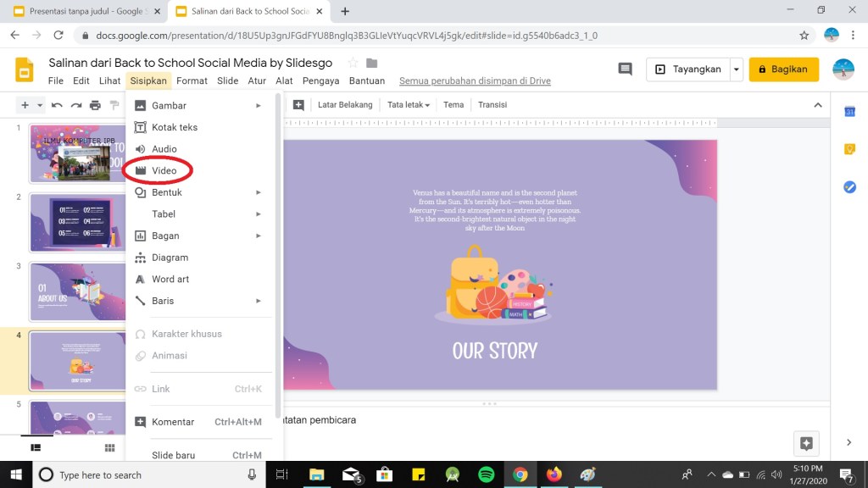Select slide 3 About Us thumbnail
Screen dimensions: 868x488
click(x=77, y=291)
